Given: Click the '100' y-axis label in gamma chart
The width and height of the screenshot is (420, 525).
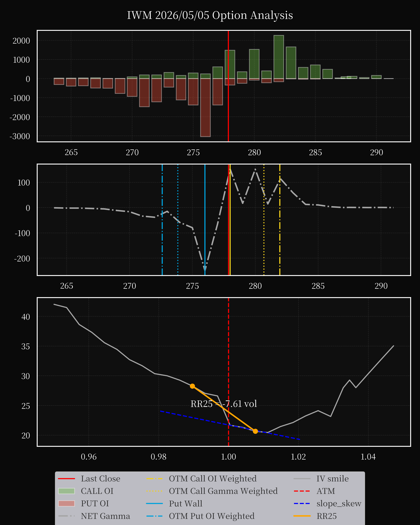Looking at the screenshot, I should (x=24, y=182).
